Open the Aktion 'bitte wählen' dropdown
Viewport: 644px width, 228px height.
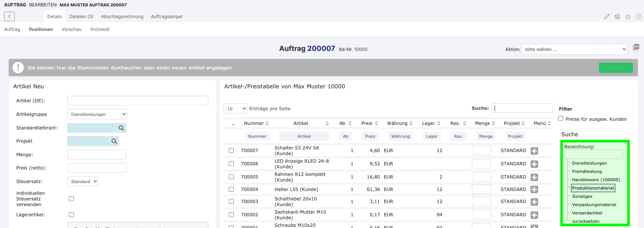[x=574, y=49]
